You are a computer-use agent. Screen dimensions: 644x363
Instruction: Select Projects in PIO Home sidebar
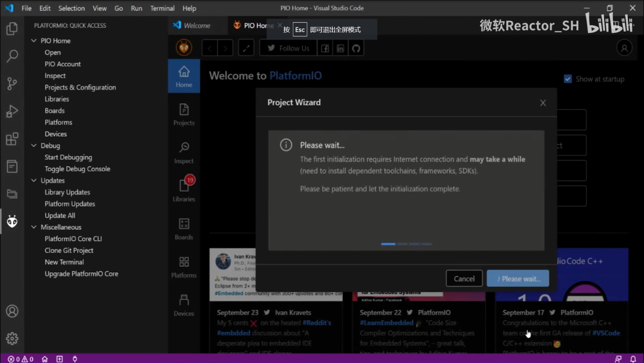184,114
